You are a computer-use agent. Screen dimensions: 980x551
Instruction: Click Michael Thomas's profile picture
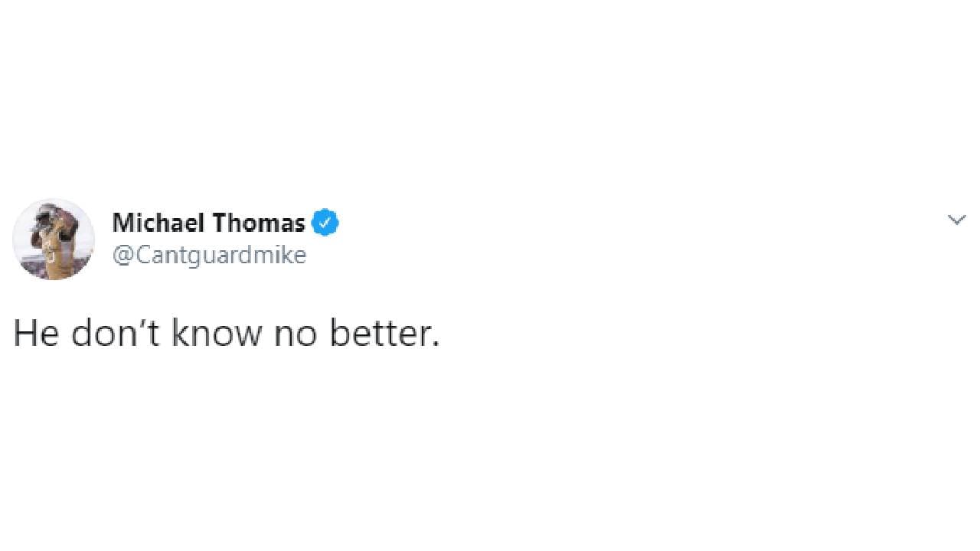[54, 239]
